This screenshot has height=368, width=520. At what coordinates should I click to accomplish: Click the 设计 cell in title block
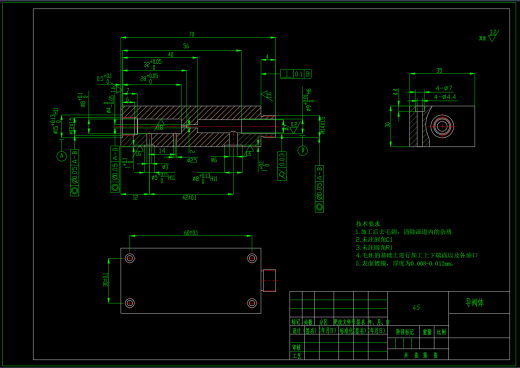296,330
